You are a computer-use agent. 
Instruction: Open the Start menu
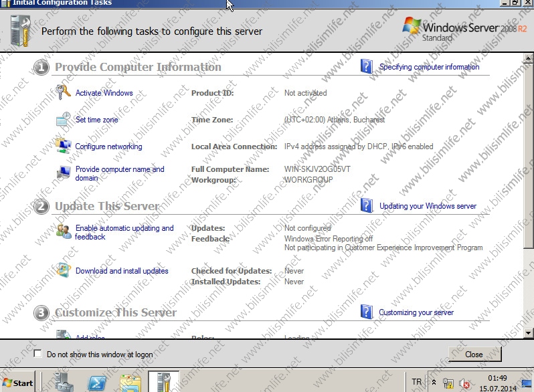click(17, 383)
